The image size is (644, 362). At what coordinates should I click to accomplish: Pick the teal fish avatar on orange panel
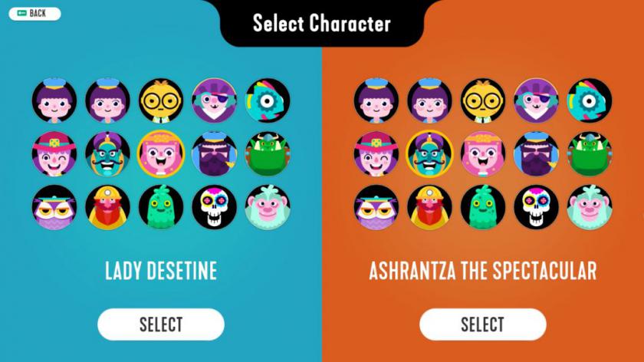coord(590,100)
